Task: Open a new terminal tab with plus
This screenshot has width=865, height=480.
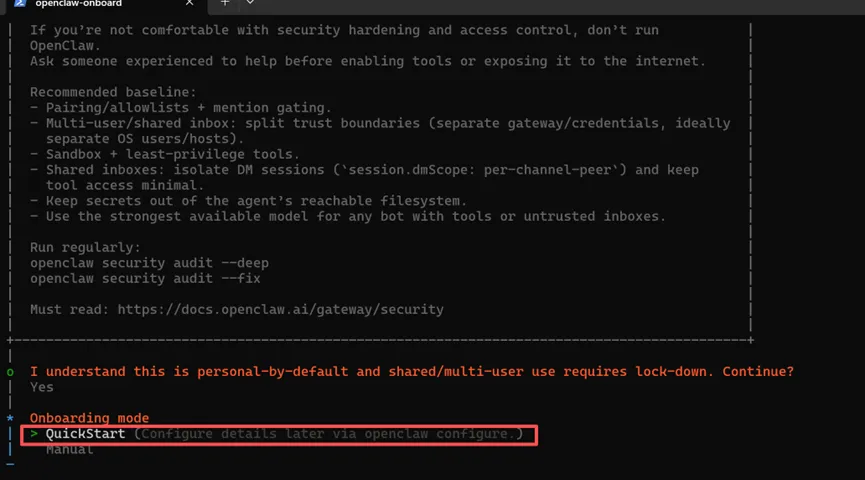Action: (x=225, y=3)
